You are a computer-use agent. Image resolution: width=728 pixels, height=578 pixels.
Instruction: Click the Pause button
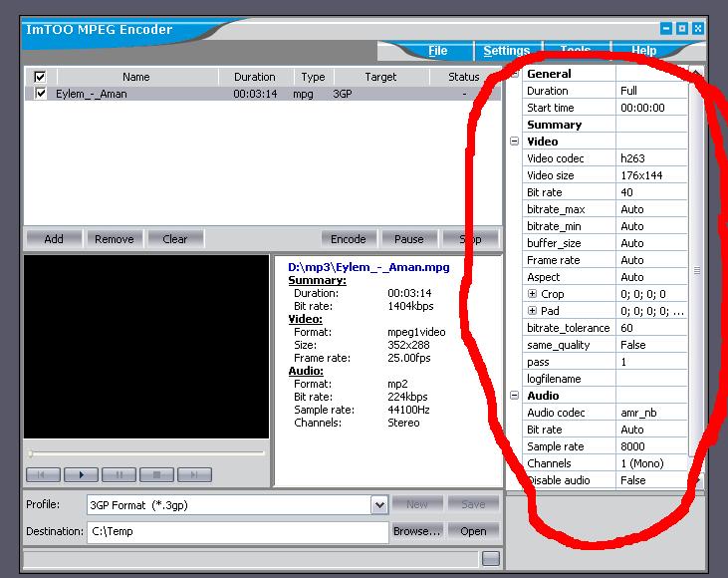pyautogui.click(x=409, y=239)
